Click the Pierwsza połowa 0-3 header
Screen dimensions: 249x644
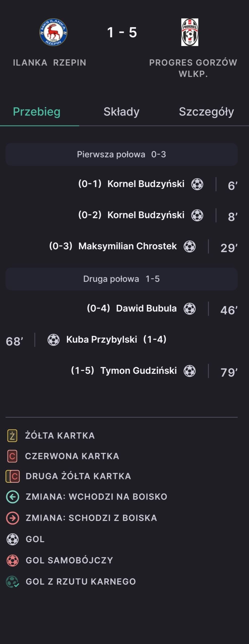pos(121,154)
